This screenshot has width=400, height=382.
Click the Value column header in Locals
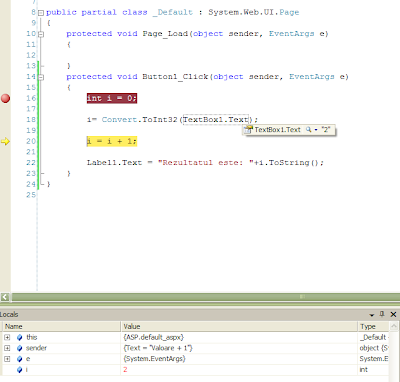[x=239, y=326]
